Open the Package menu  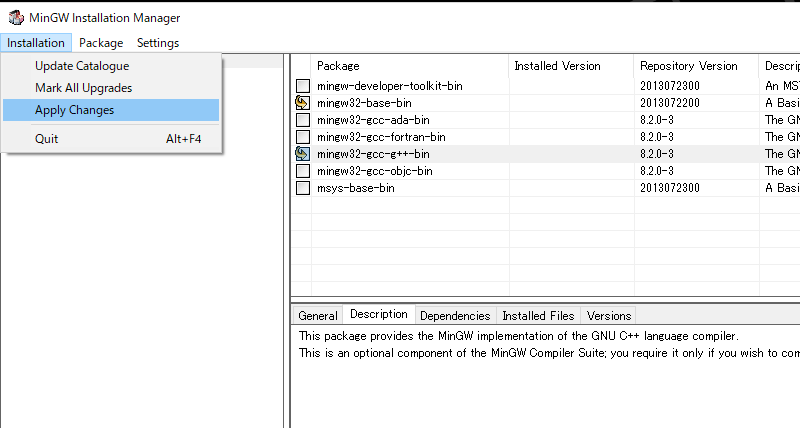click(101, 43)
